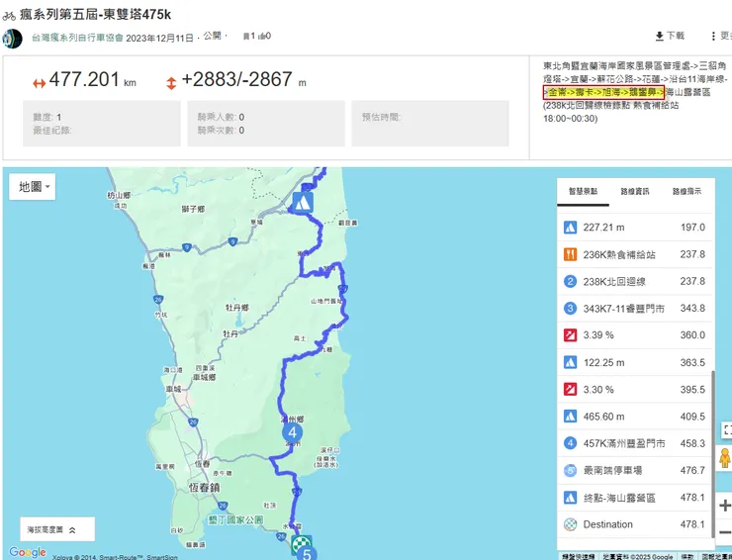
Task: Zoom in on the map with the plus button
Action: (x=724, y=506)
